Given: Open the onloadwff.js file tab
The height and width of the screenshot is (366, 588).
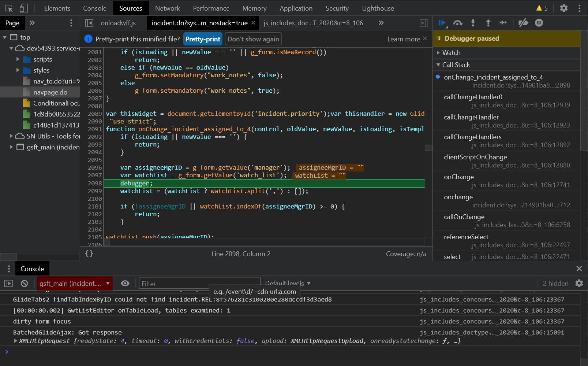Looking at the screenshot, I should point(118,23).
